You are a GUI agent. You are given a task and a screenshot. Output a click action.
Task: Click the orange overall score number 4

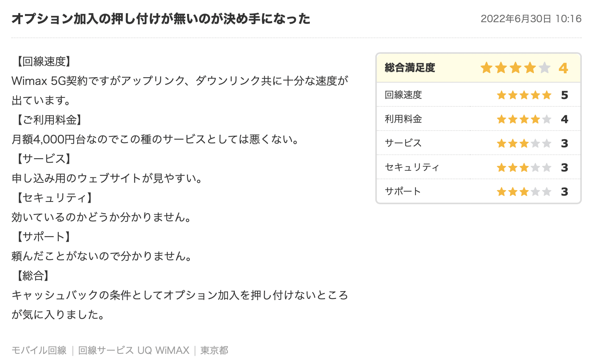563,68
